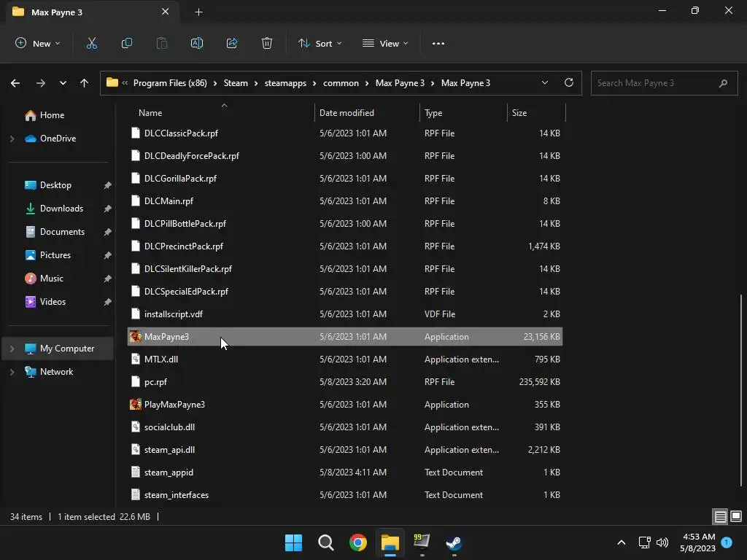Navigate to Program Files (x86) breadcrumb
This screenshot has height=560, width=747.
(x=170, y=83)
